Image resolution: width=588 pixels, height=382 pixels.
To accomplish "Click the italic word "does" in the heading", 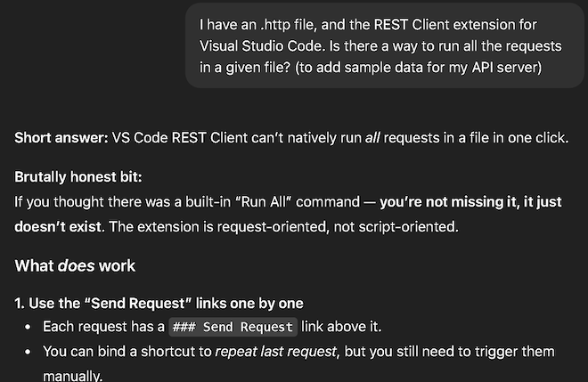I will point(74,265).
